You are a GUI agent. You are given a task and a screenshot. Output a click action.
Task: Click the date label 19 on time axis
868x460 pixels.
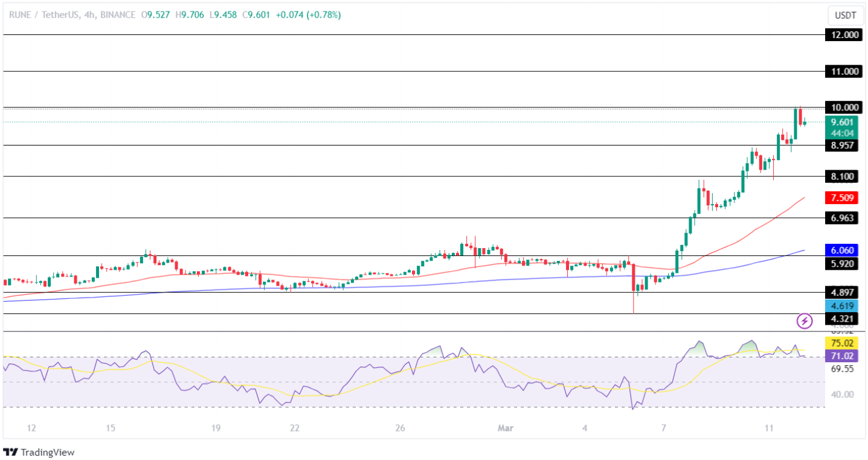click(216, 428)
